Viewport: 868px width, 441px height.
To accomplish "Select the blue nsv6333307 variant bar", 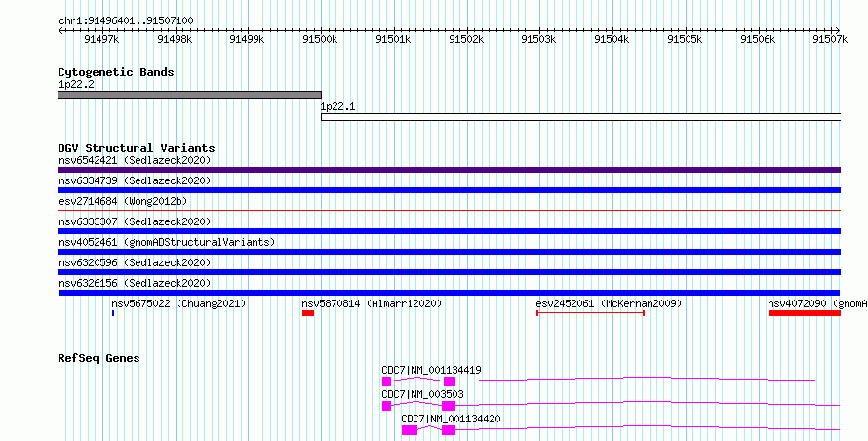I will pos(449,231).
